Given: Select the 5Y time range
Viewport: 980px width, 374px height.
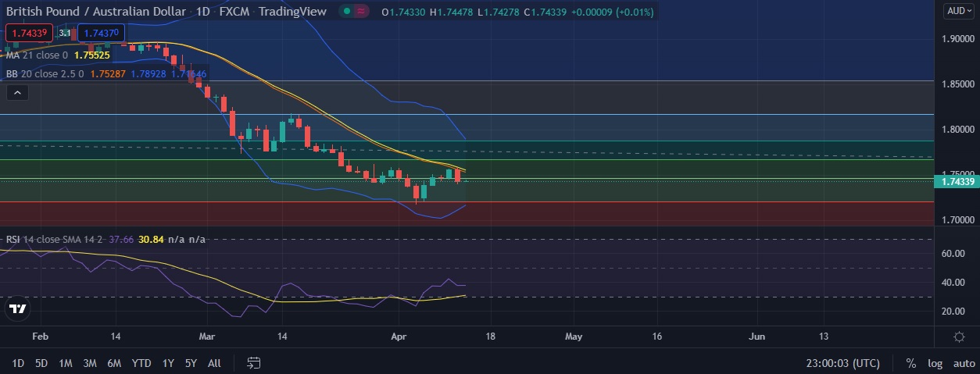Looking at the screenshot, I should tap(191, 363).
